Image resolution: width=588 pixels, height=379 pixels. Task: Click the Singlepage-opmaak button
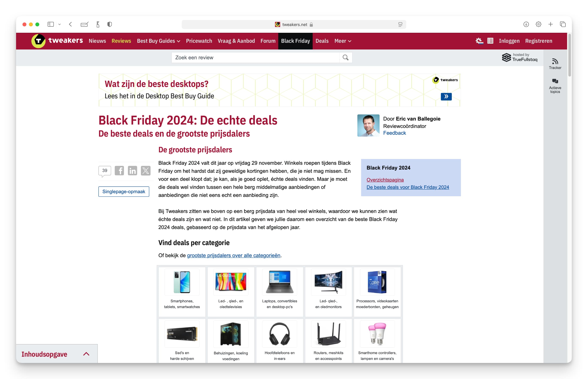pyautogui.click(x=124, y=192)
